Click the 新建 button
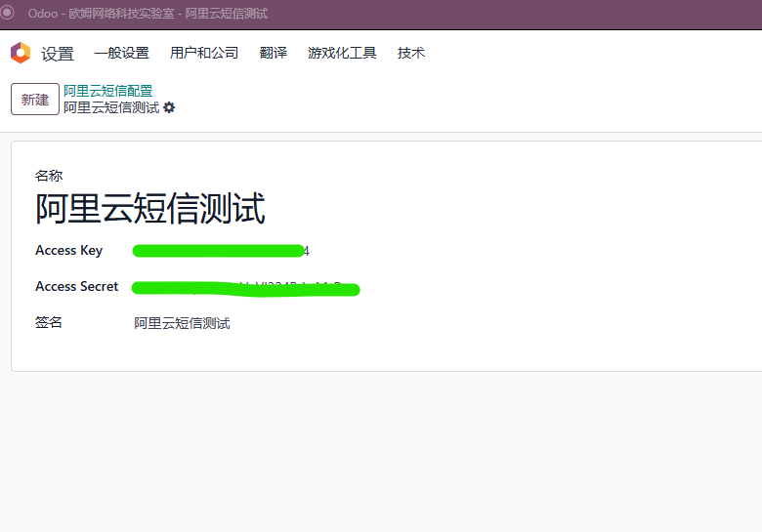The width and height of the screenshot is (762, 532). click(35, 99)
